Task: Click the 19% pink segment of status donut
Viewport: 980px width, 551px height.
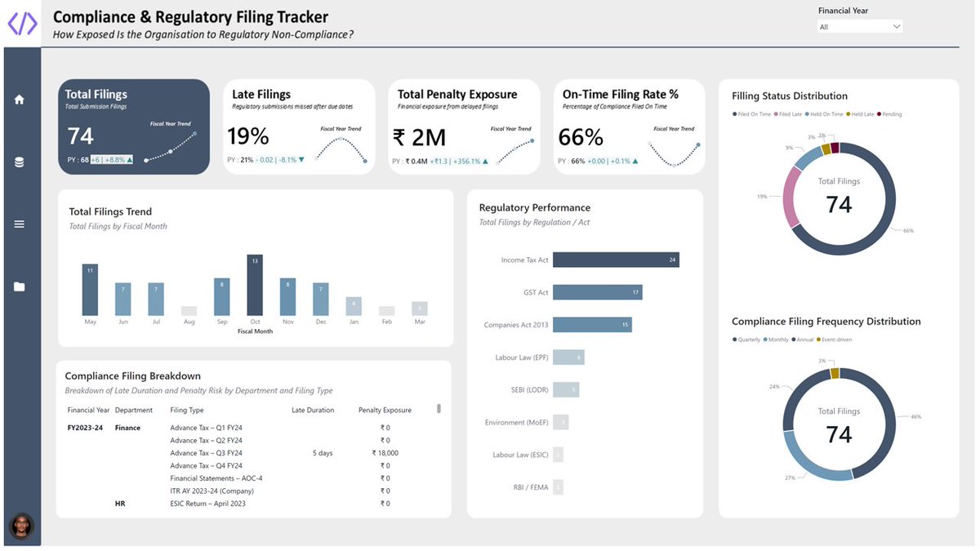Action: pos(789,197)
